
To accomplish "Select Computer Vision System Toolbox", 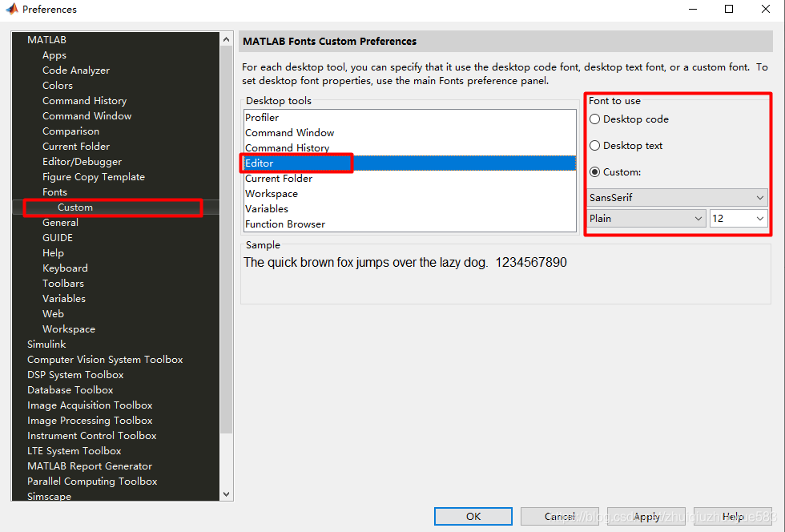I will click(x=105, y=360).
